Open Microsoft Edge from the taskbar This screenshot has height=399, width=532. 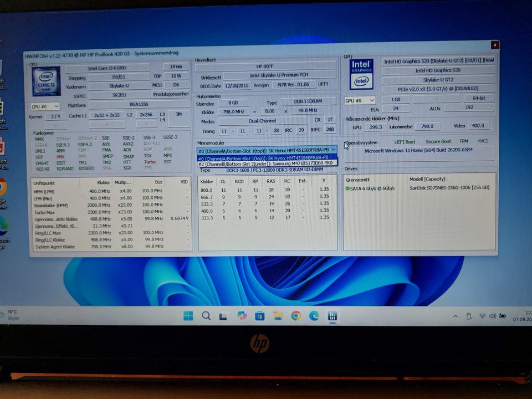pos(314,316)
